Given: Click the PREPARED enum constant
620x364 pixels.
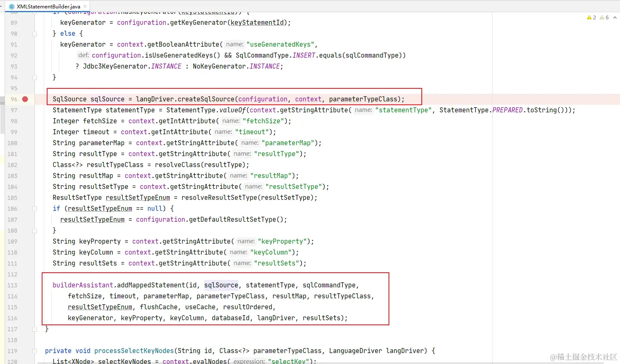Looking at the screenshot, I should pos(508,110).
